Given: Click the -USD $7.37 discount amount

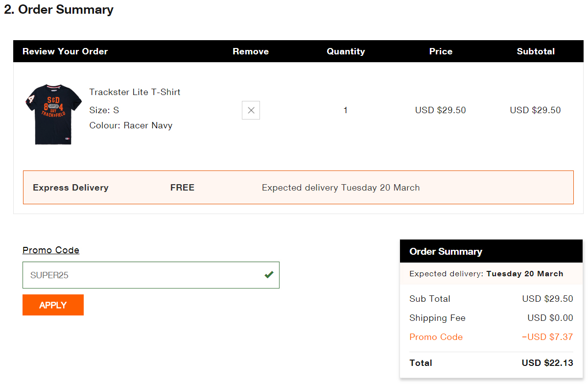Looking at the screenshot, I should point(547,337).
